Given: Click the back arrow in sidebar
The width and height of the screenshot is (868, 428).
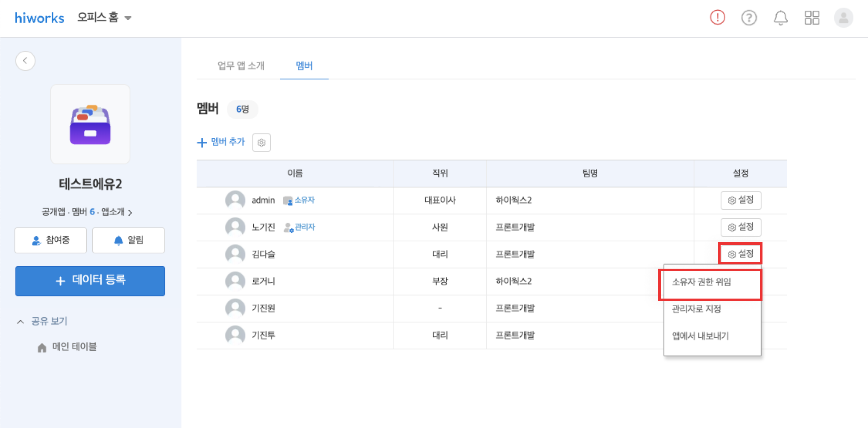Looking at the screenshot, I should pos(25,61).
